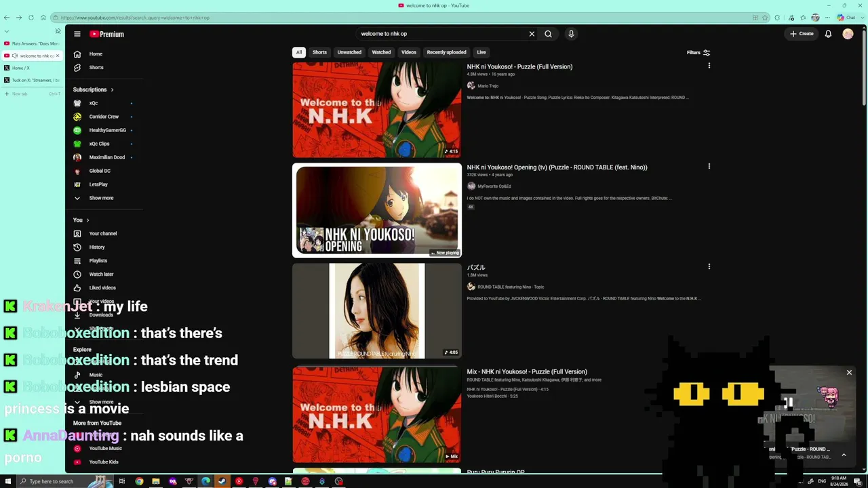868x488 pixels.
Task: Select the Live filter chip
Action: pos(481,52)
